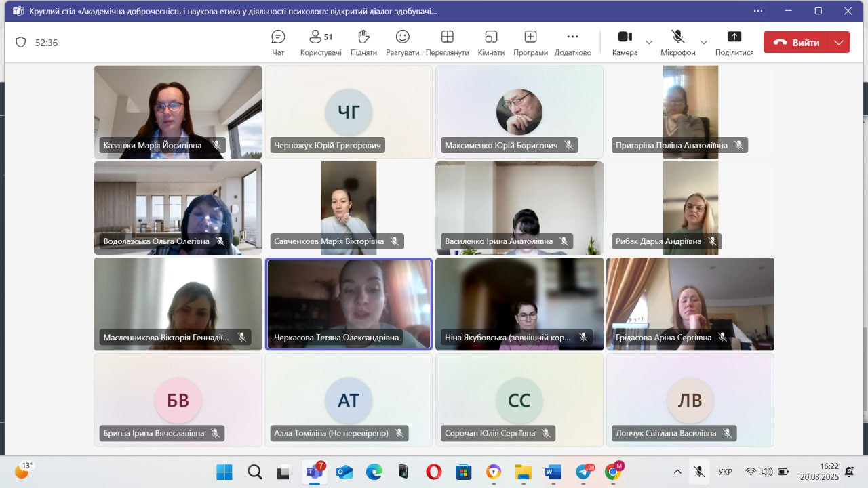This screenshot has width=868, height=488.
Task: Open the dropdown arrow next to Вийти
Action: [x=840, y=42]
